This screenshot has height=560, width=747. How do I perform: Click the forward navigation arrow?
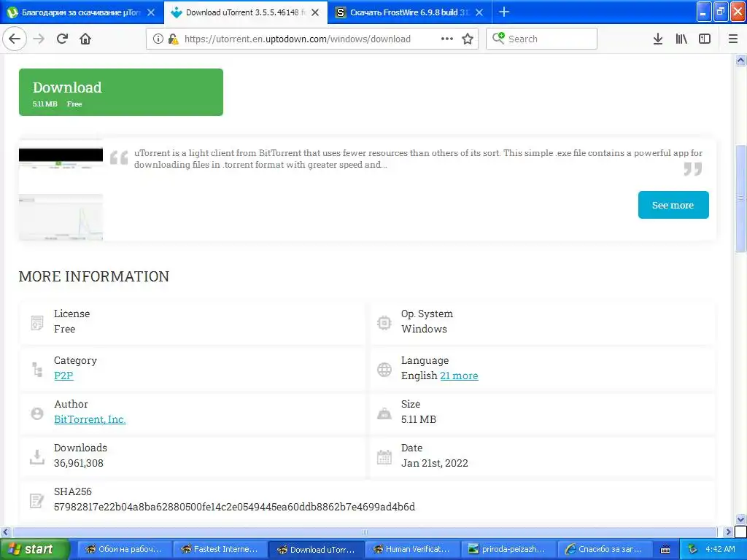tap(39, 39)
